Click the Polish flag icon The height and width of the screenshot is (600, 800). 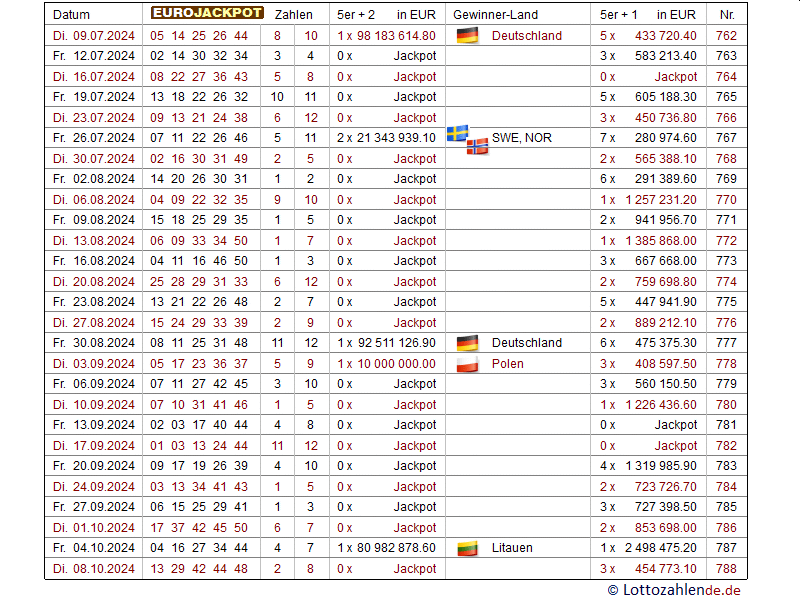[x=466, y=364]
